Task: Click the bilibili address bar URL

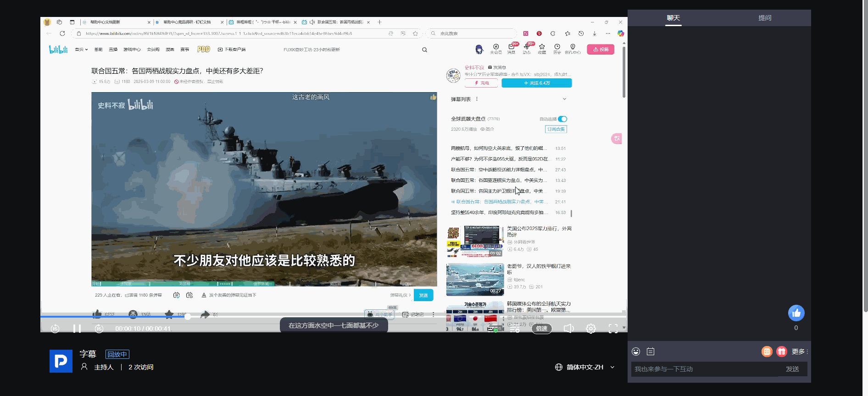Action: [219, 33]
